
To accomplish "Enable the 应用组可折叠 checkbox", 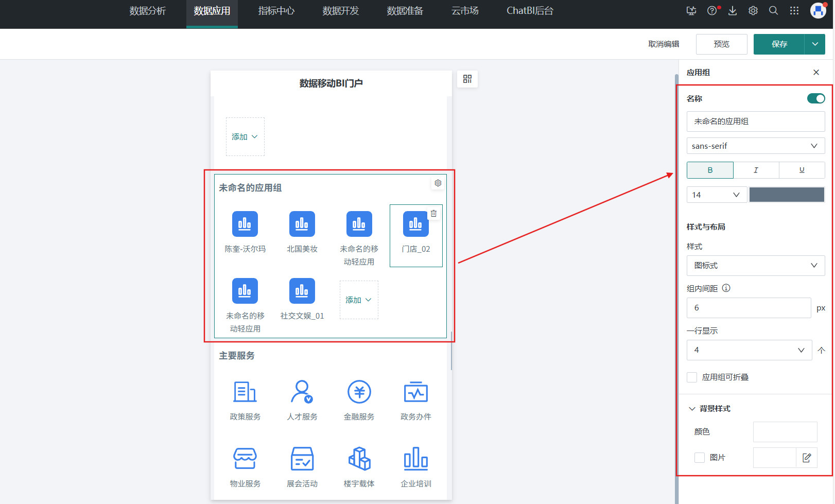I will [x=692, y=377].
